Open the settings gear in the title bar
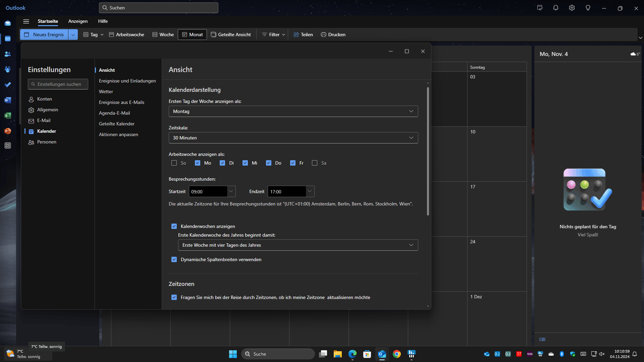The image size is (644, 362). pos(572,8)
